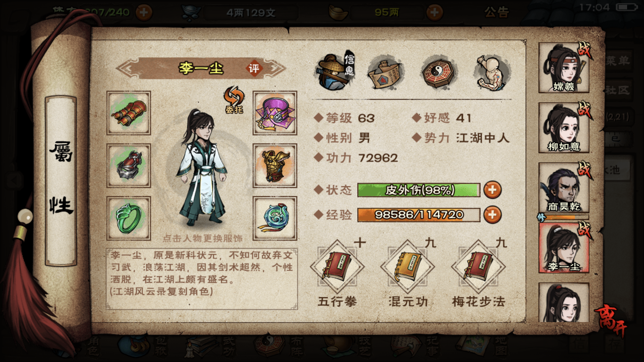The width and height of the screenshot is (644, 362).
Task: Open the red bracer equipment slot
Action: [x=129, y=113]
